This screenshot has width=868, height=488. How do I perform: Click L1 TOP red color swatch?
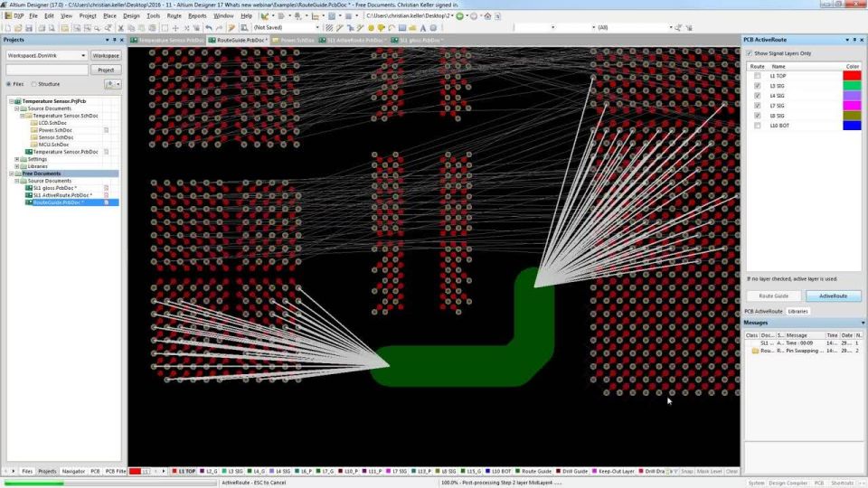point(852,76)
